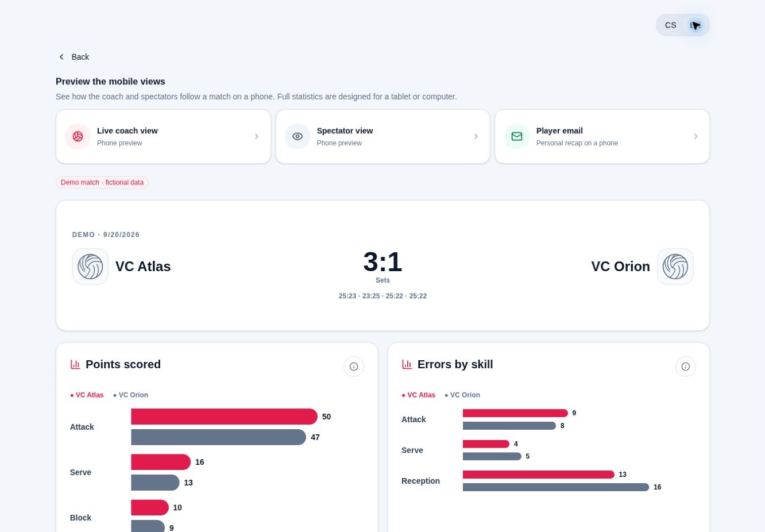Select the highlighted language option beside CS
Viewport: 765px width, 532px height.
(696, 25)
